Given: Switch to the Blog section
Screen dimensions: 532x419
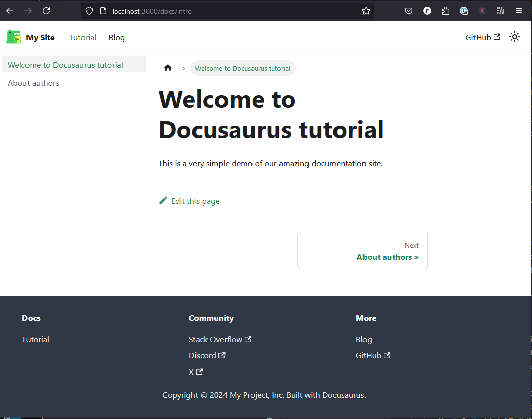Looking at the screenshot, I should [117, 37].
